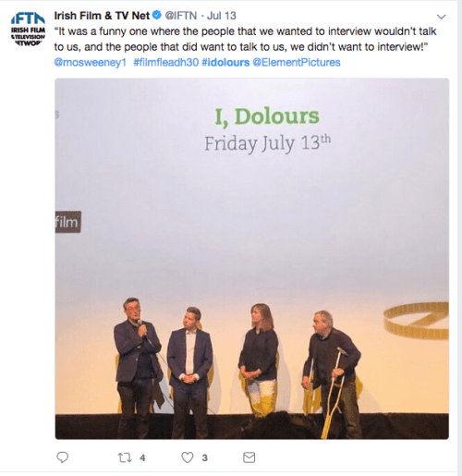Open the I, Dolours stage photo
This screenshot has width=462, height=476.
pos(252,259)
